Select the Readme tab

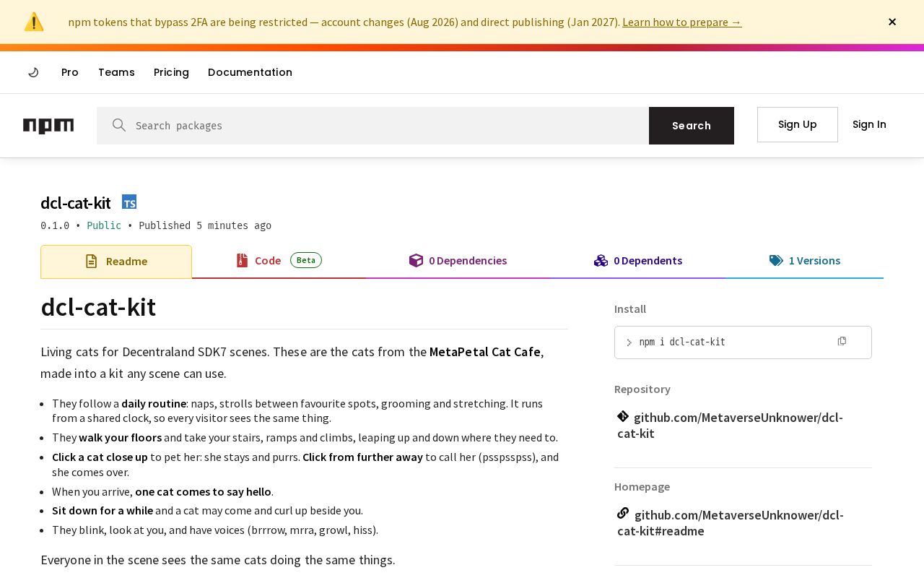coord(116,262)
